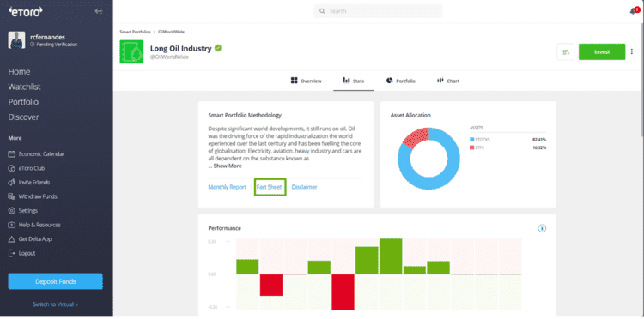644x319 pixels.
Task: Go to Watchlist in the sidebar
Action: pyautogui.click(x=24, y=87)
